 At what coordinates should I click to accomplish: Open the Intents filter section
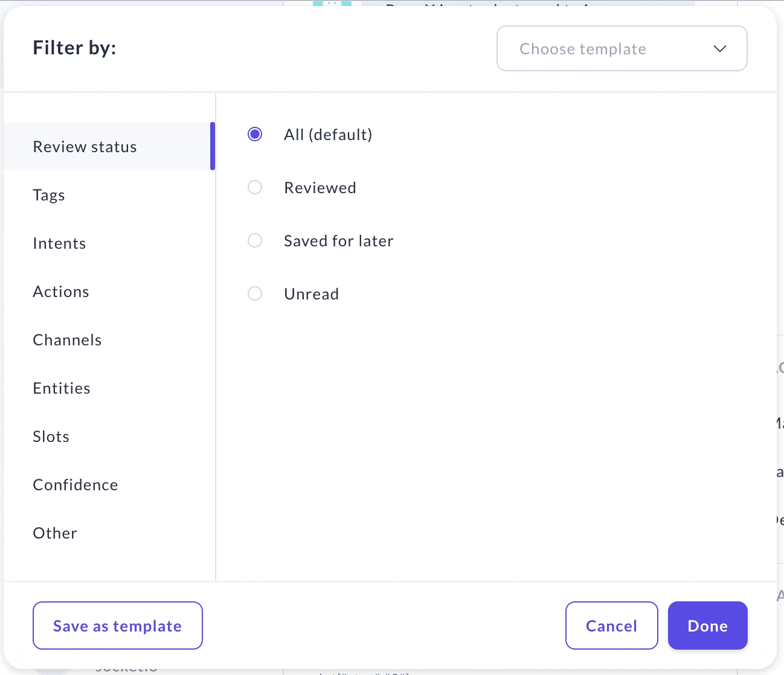pos(59,243)
